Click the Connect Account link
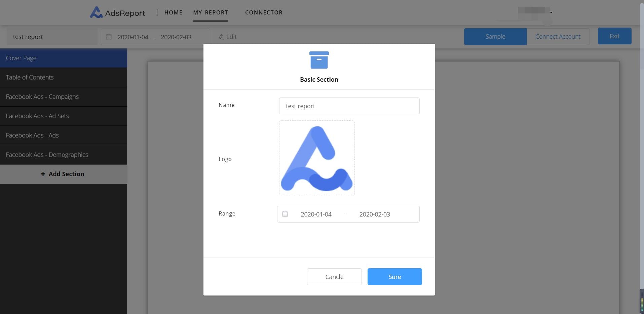The image size is (644, 314). 557,36
